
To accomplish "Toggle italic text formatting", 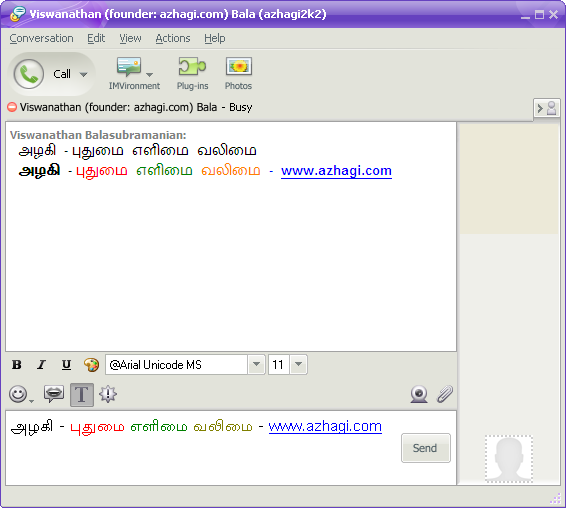I will (x=42, y=365).
